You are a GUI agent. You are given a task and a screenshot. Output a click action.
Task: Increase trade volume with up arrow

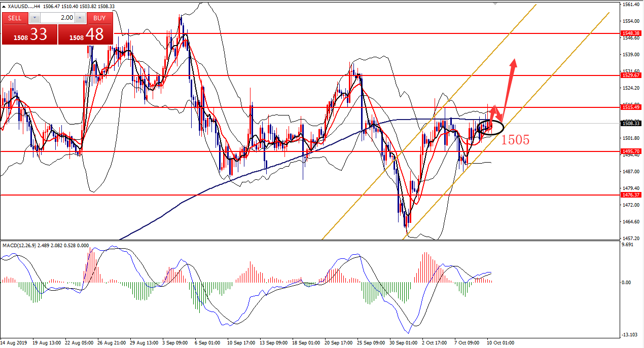(x=80, y=18)
